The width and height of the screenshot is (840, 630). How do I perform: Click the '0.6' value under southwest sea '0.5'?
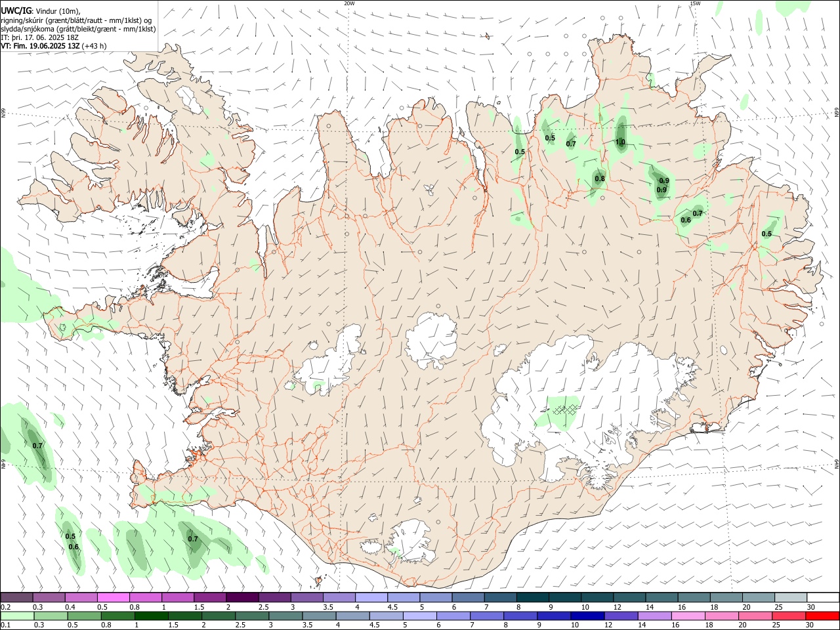(x=73, y=547)
